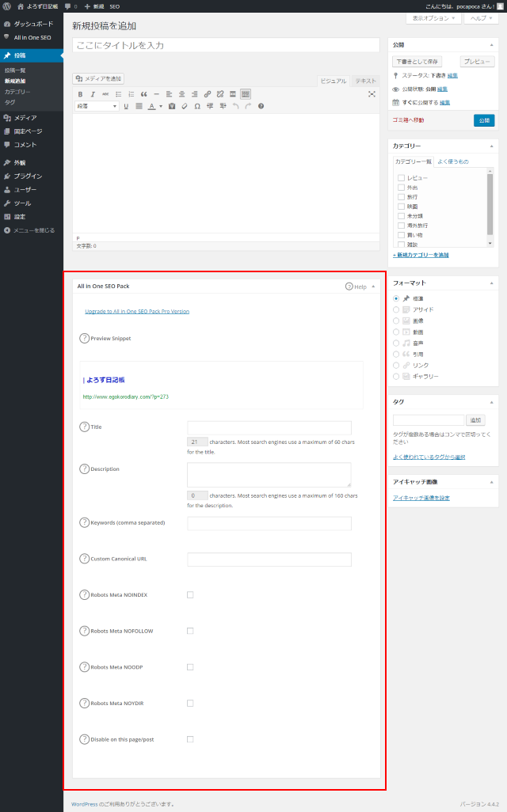Increase indent in editor
Screen dimensions: 507x812
click(x=223, y=106)
